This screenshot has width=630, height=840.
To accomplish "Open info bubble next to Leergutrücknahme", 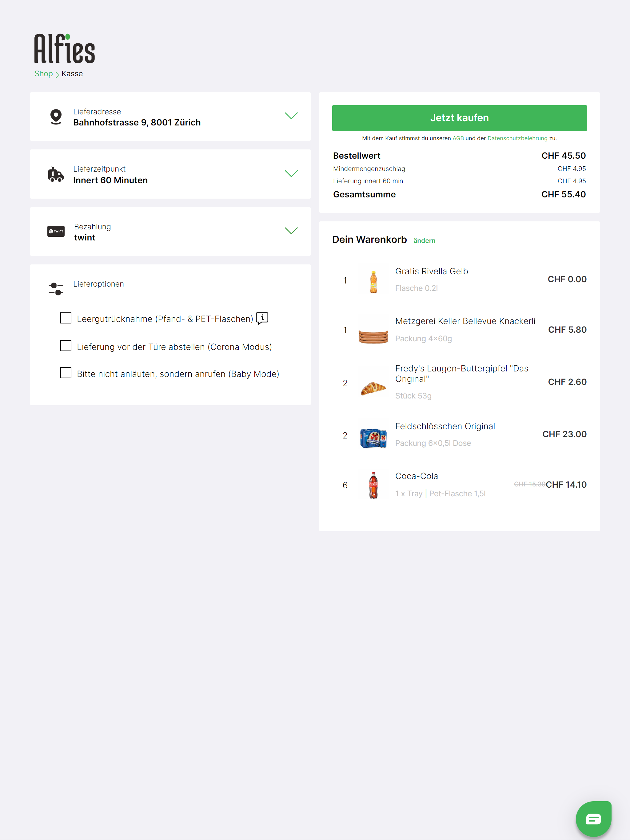I will pyautogui.click(x=262, y=318).
